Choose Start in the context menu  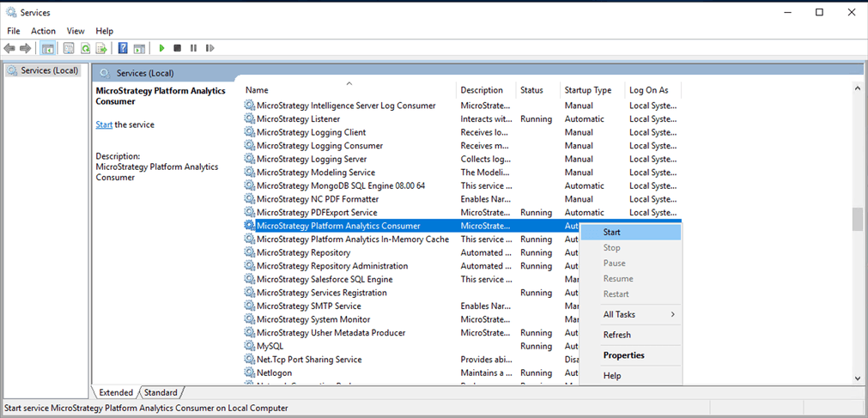coord(630,233)
